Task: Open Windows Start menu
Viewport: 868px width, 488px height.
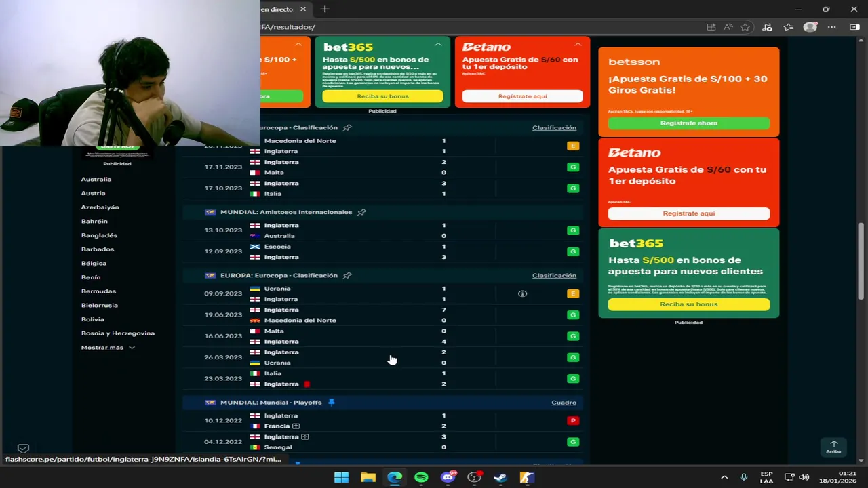Action: click(x=341, y=477)
